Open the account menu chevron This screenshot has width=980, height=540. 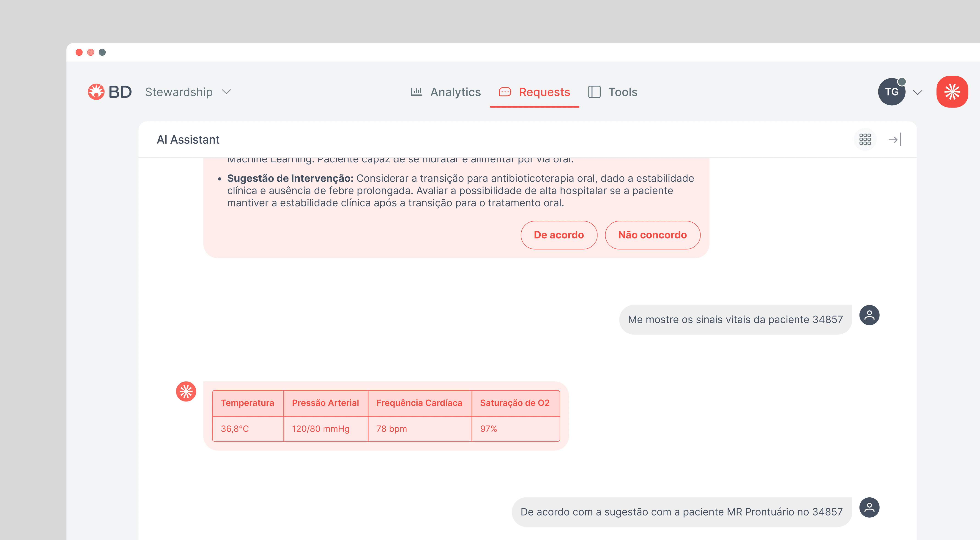point(917,92)
